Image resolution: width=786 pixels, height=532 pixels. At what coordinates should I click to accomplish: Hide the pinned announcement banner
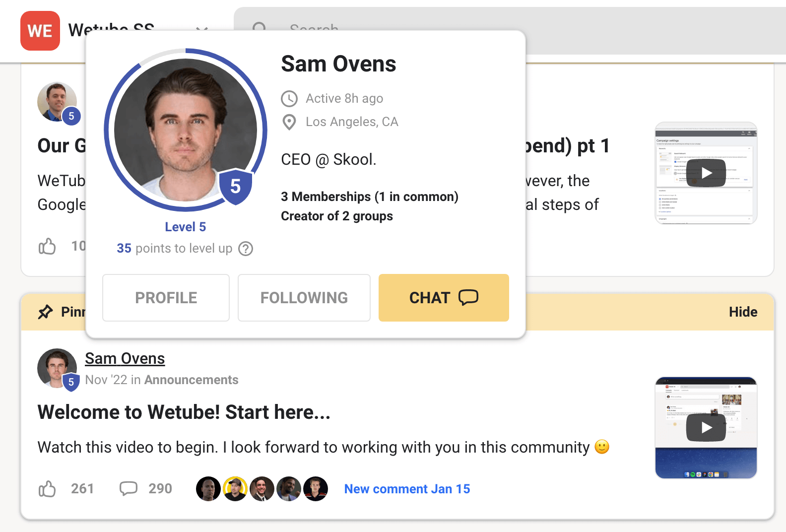(x=743, y=312)
